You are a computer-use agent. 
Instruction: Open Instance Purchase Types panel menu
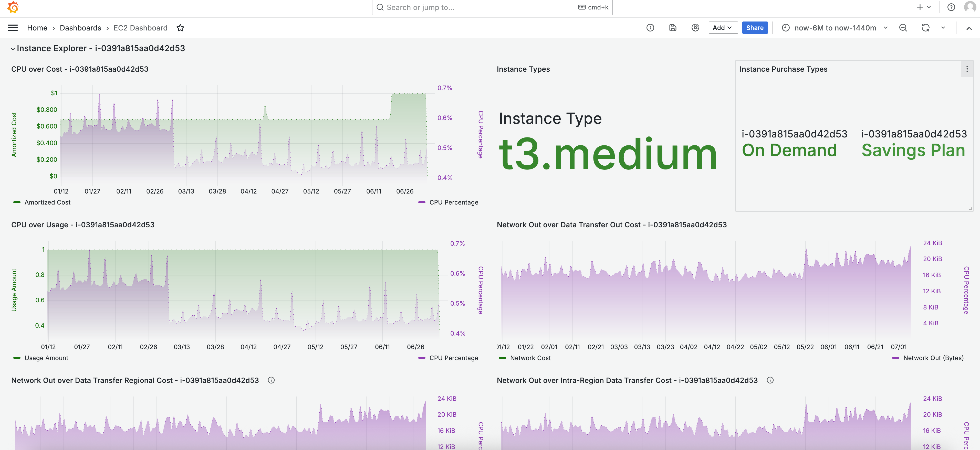[967, 69]
